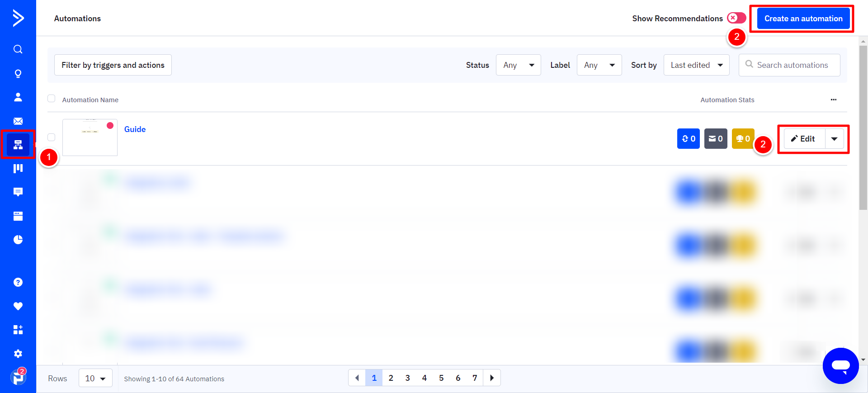Open the Settings gear icon

(18, 354)
